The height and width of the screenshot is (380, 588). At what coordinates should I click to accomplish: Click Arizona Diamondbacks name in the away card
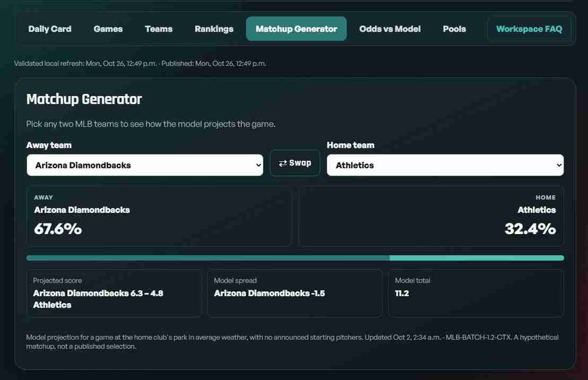[82, 210]
